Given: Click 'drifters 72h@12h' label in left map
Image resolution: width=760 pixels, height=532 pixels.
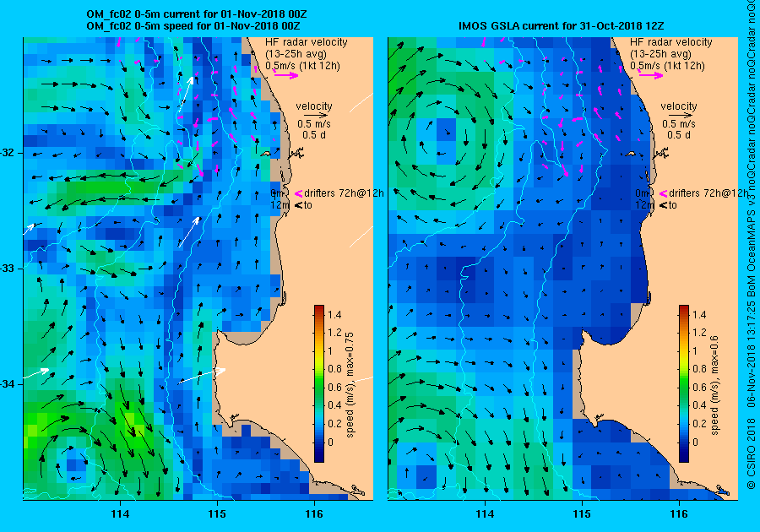Looking at the screenshot, I should point(345,193).
